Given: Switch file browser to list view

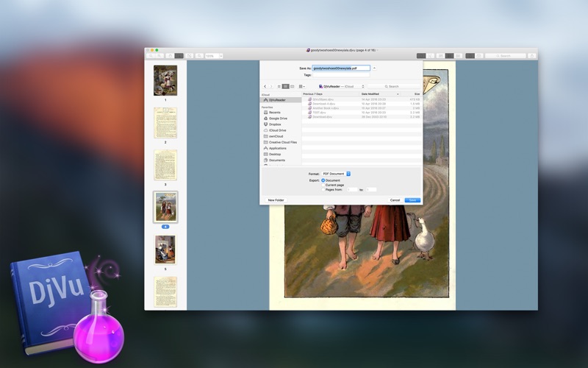Looking at the screenshot, I should point(285,86).
